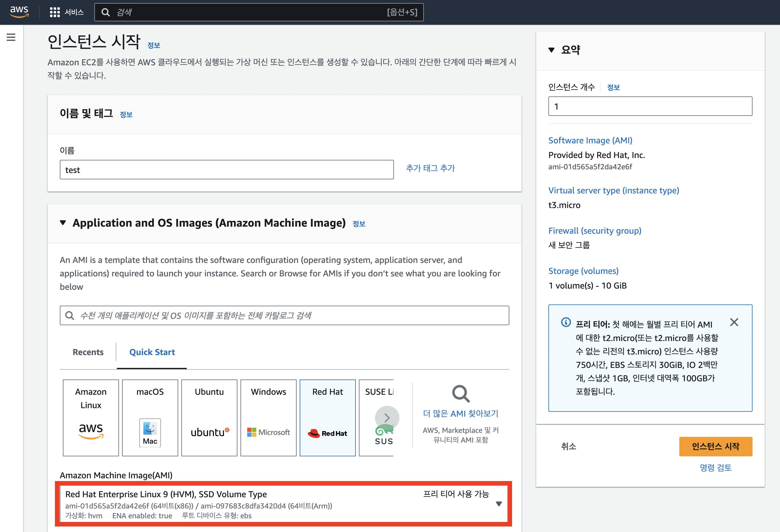
Task: Open the services grid menu icon
Action: (x=55, y=12)
